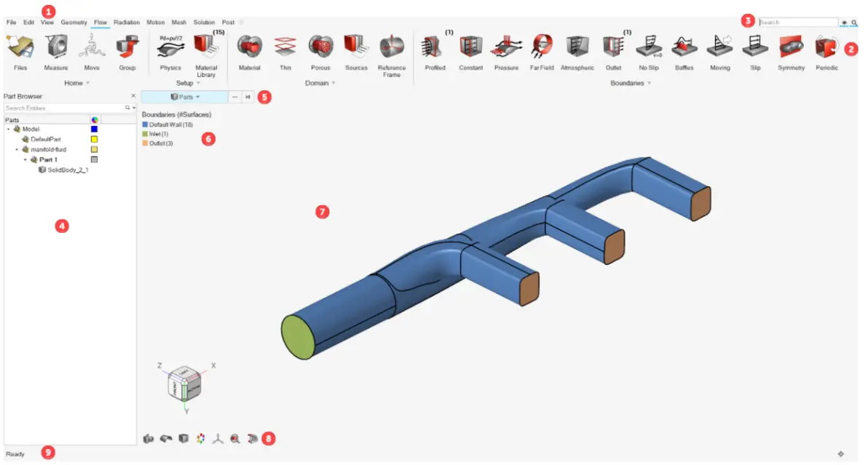Select the Symmetry boundary tool
Image resolution: width=868 pixels, height=465 pixels.
[x=791, y=48]
